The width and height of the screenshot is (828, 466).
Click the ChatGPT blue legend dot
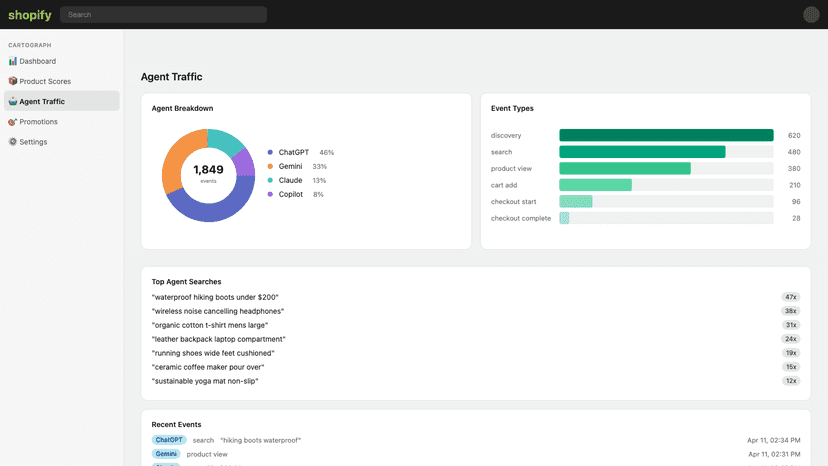pos(270,152)
